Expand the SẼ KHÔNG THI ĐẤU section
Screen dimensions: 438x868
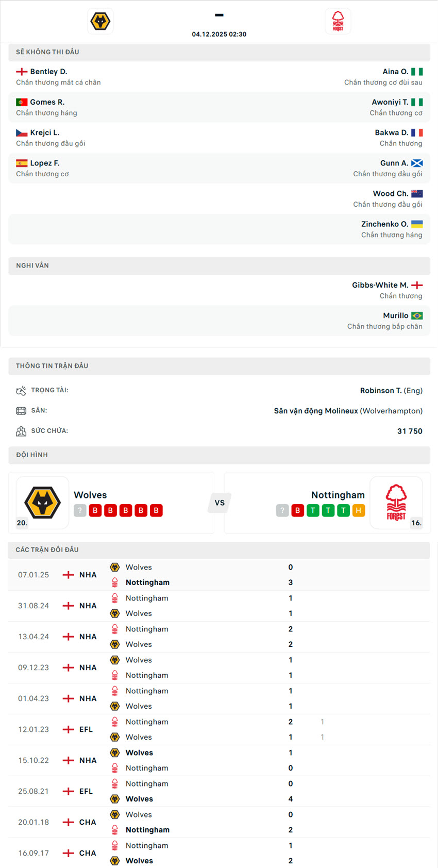[x=219, y=52]
